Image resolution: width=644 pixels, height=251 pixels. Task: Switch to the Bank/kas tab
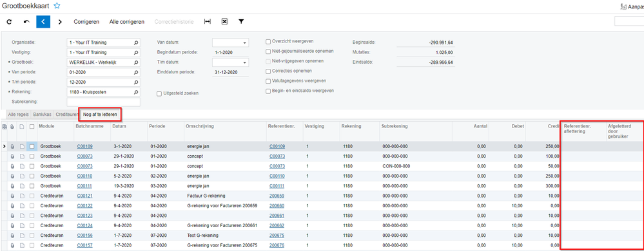[x=43, y=115]
